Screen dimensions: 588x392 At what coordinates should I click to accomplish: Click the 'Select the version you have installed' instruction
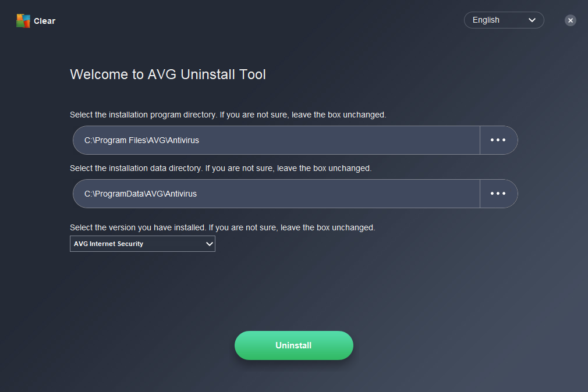click(222, 227)
